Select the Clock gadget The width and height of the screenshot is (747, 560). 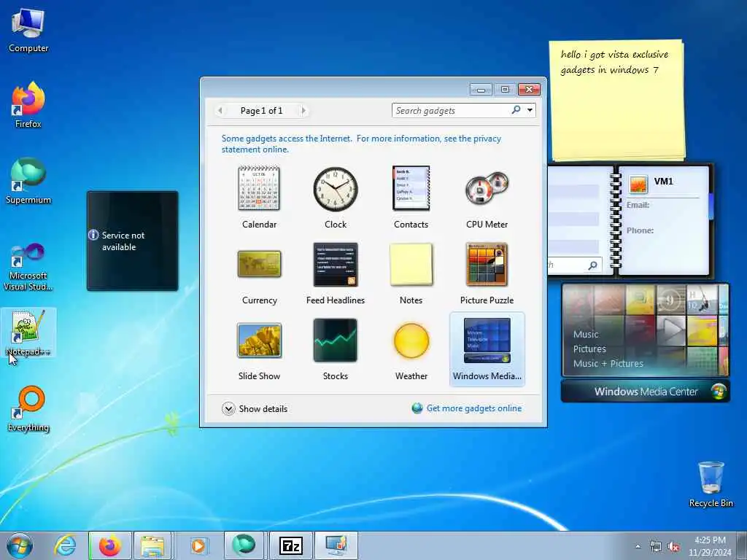[x=336, y=197]
